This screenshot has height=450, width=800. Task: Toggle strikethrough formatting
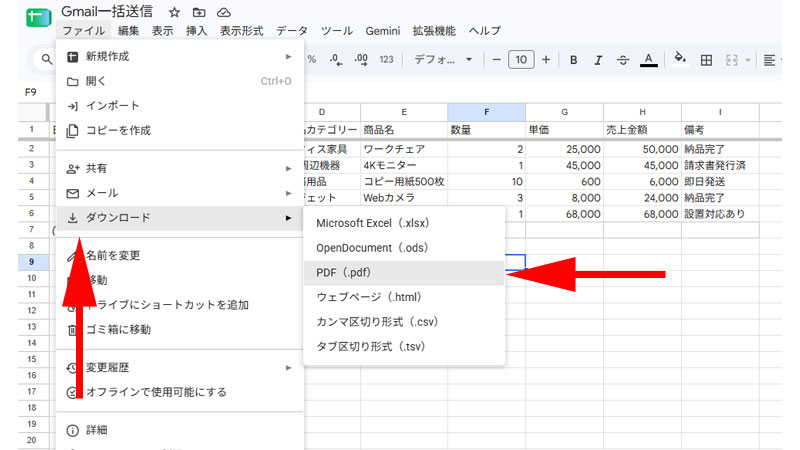(623, 60)
